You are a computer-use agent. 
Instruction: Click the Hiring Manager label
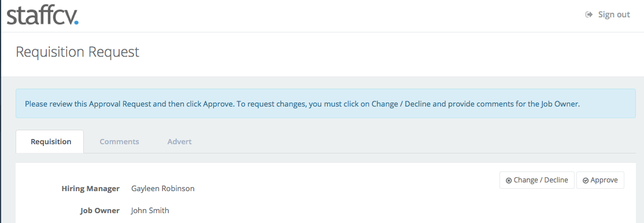(x=90, y=188)
